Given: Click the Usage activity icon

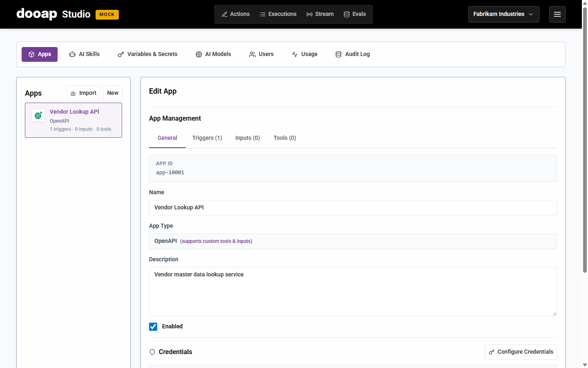Looking at the screenshot, I should (x=295, y=54).
